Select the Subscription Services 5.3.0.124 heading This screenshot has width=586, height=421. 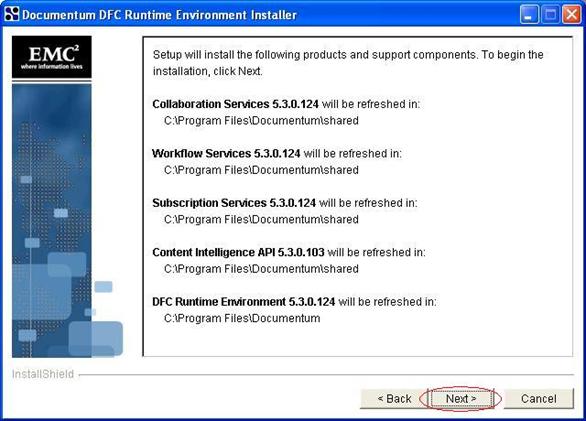(x=234, y=203)
